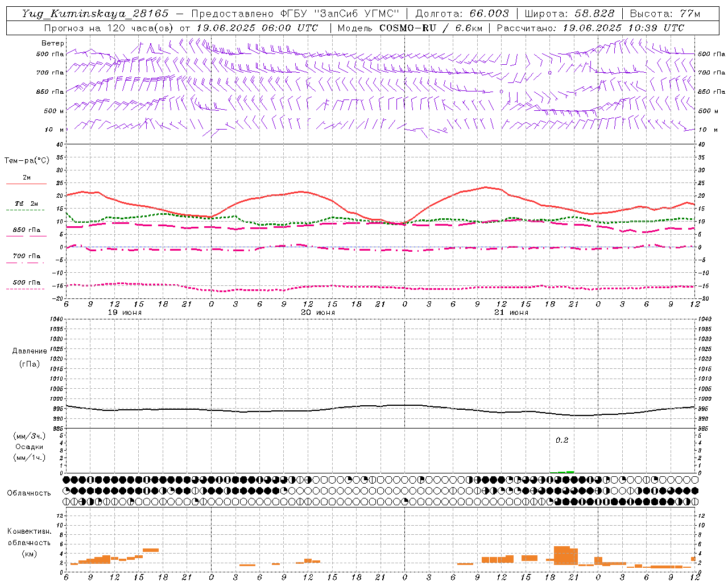Image resolution: width=728 pixels, height=582 pixels.
Task: Click the green precipitation bar below 0.2
Action: click(562, 472)
